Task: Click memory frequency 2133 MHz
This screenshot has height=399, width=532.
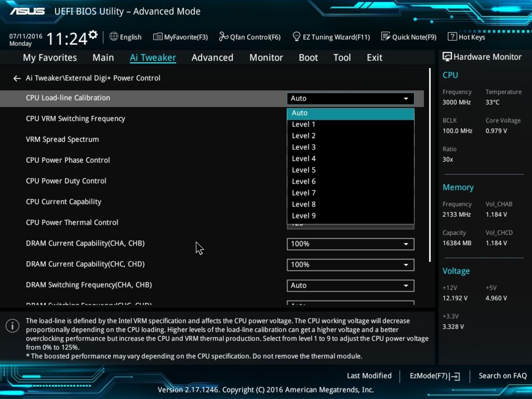Action: pos(457,214)
